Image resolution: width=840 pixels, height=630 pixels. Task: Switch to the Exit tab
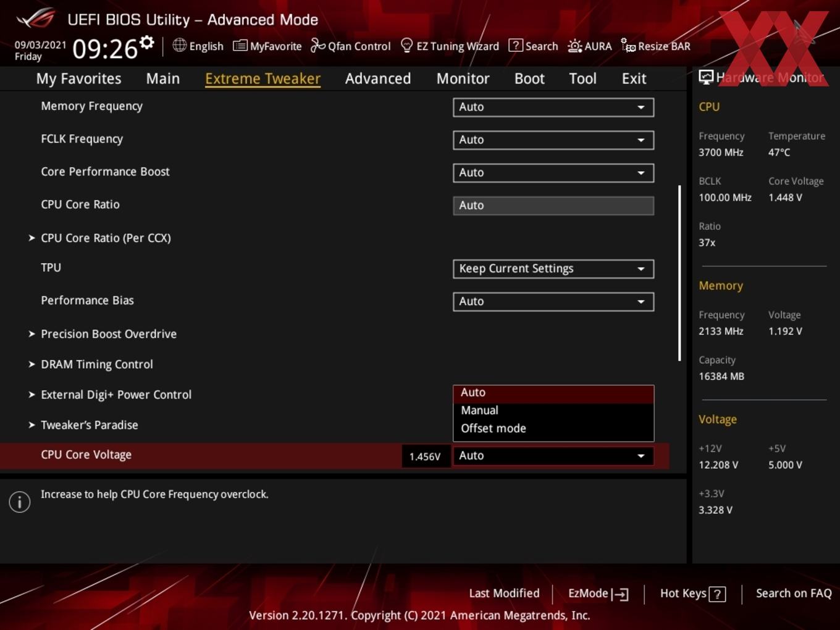(634, 78)
